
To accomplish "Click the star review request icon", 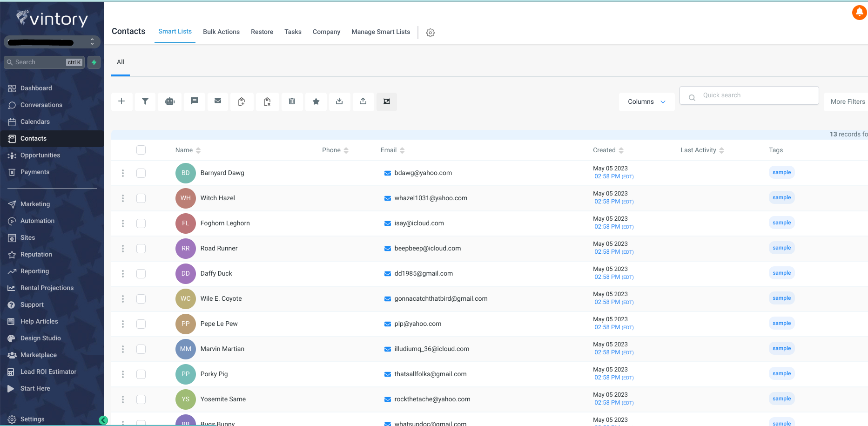I will click(316, 101).
